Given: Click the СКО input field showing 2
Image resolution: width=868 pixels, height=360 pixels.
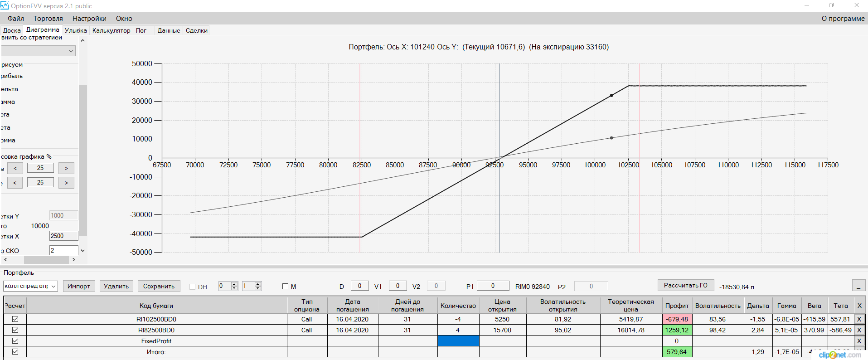Looking at the screenshot, I should [63, 250].
